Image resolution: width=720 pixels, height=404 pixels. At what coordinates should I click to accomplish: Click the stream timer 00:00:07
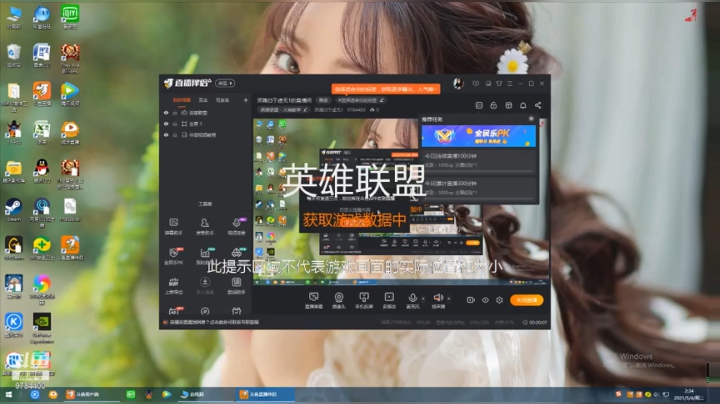(535, 322)
